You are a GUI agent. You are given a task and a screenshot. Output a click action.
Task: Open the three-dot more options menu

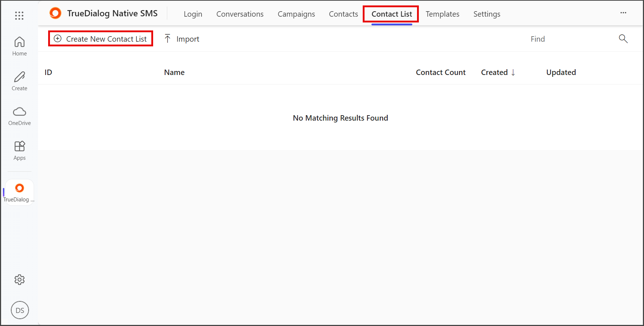pyautogui.click(x=623, y=13)
